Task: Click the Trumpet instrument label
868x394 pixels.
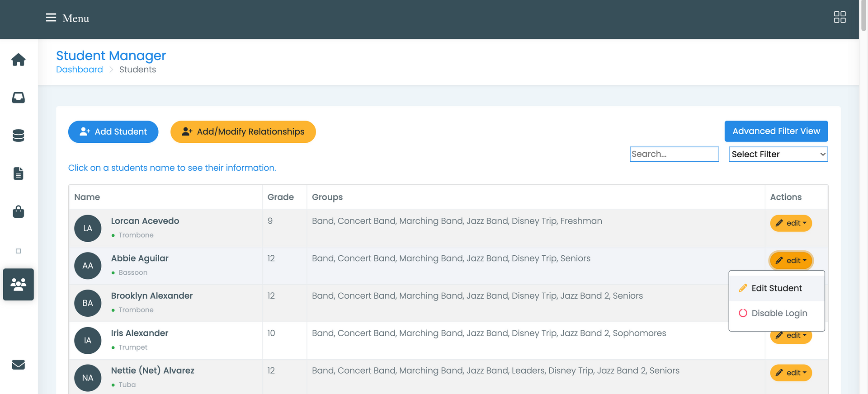Action: (x=133, y=347)
